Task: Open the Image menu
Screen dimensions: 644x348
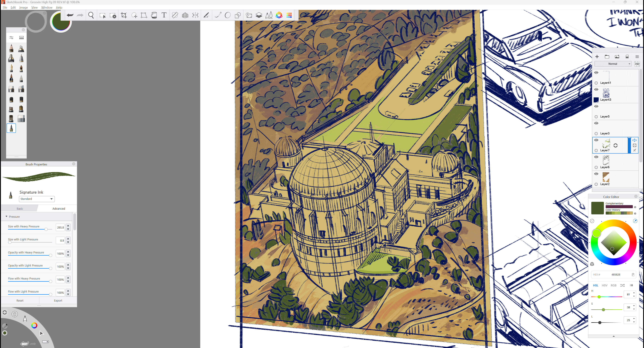Action: point(23,8)
